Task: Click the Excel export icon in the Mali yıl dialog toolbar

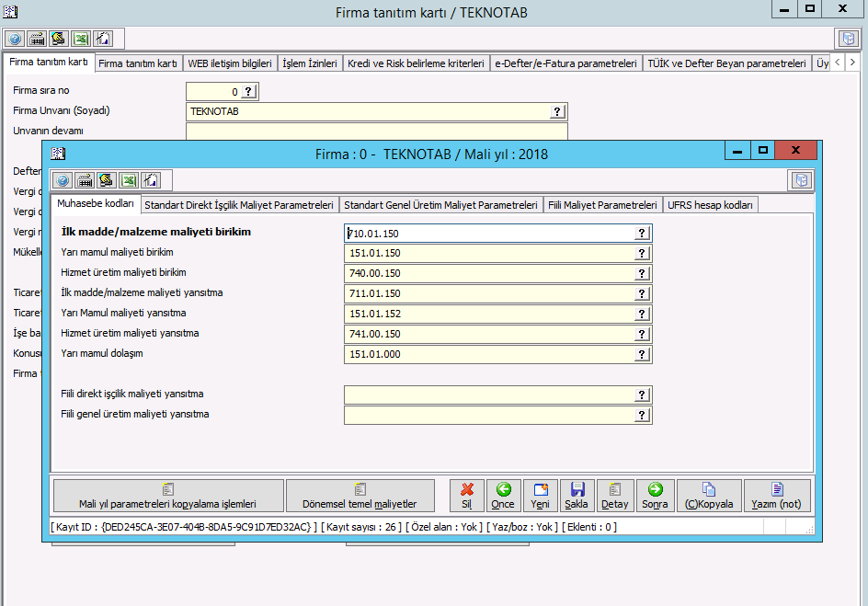Action: click(129, 180)
